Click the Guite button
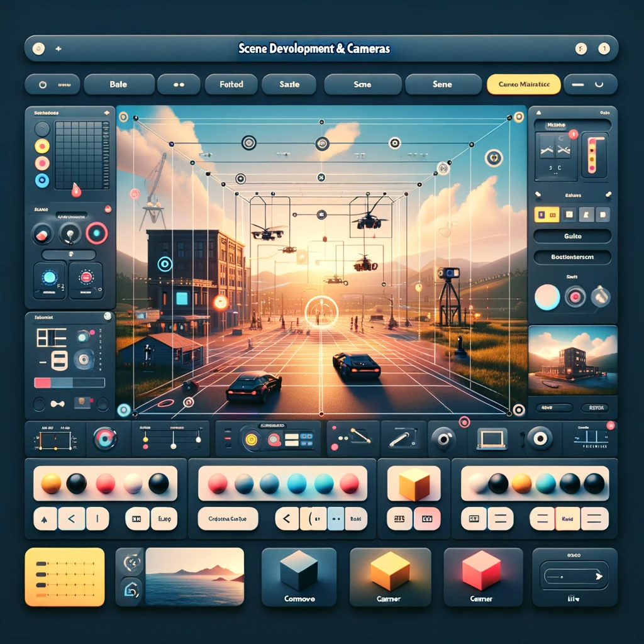 point(572,236)
